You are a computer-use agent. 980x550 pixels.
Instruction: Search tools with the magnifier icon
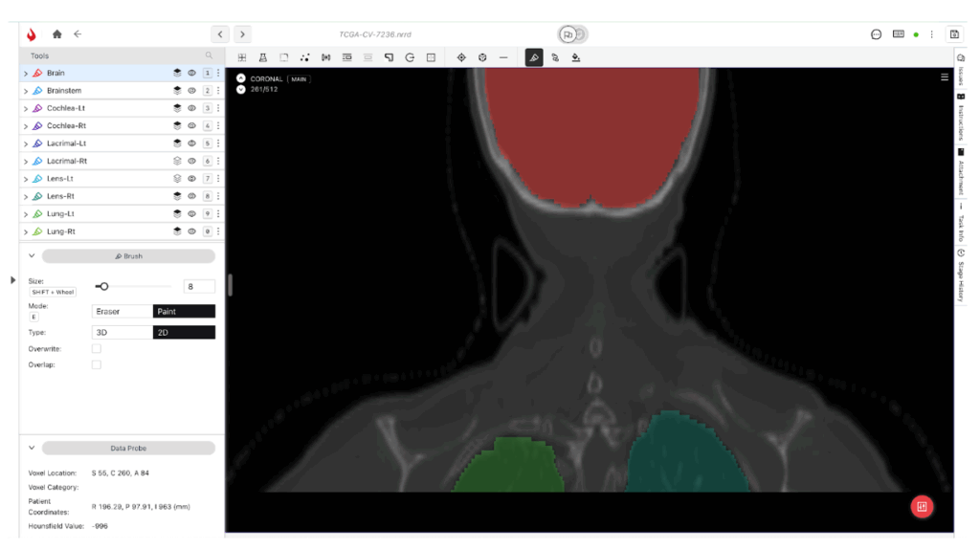tap(209, 55)
